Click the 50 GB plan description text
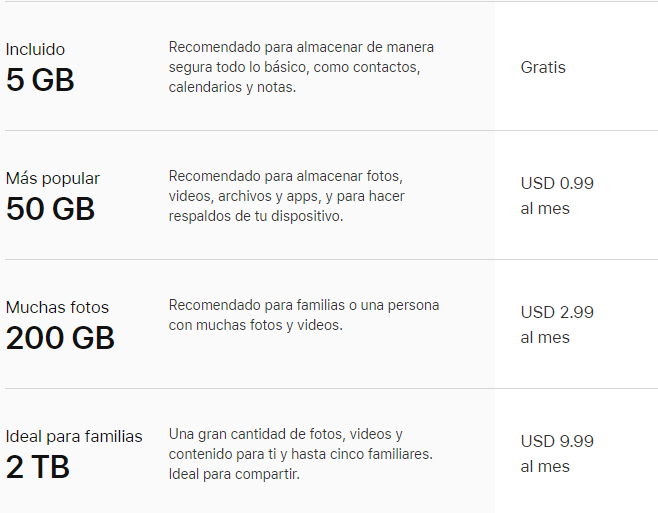Screen dimensions: 658x513 pyautogui.click(x=287, y=196)
